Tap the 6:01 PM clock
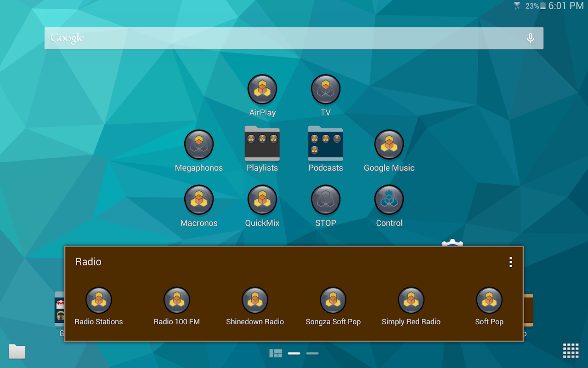 pyautogui.click(x=566, y=6)
